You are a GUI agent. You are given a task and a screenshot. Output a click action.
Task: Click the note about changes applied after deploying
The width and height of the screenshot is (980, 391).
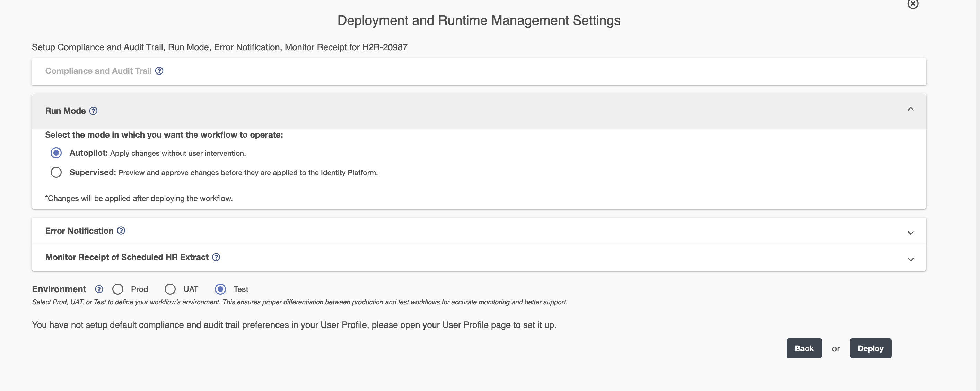139,198
